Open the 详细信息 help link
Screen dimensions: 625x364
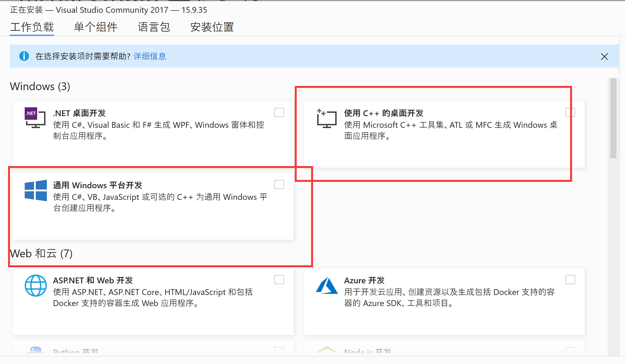150,56
